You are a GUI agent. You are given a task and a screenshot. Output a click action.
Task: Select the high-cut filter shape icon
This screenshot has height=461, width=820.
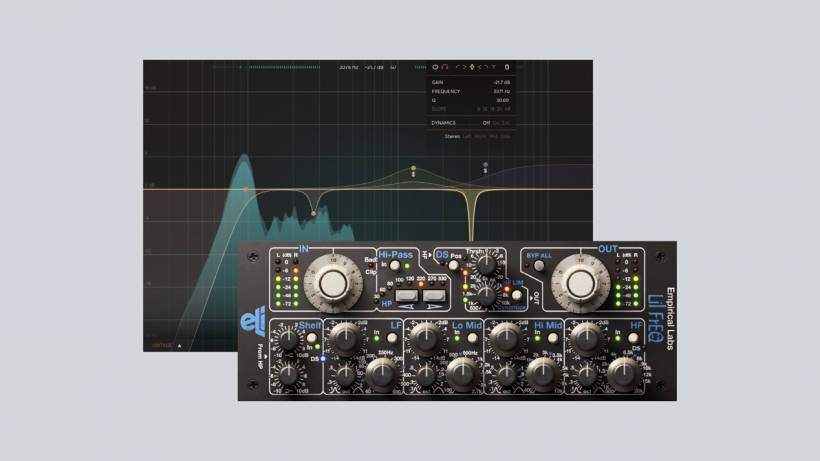coord(486,67)
